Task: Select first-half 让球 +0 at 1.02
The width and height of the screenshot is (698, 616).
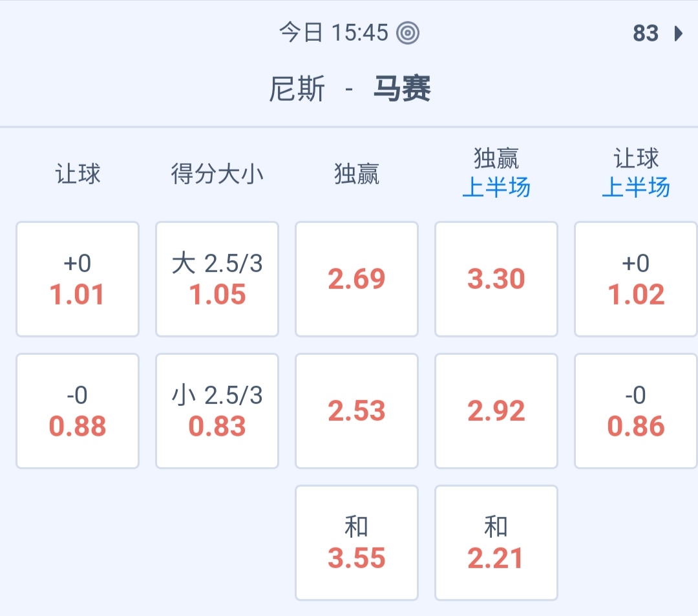Action: (636, 279)
